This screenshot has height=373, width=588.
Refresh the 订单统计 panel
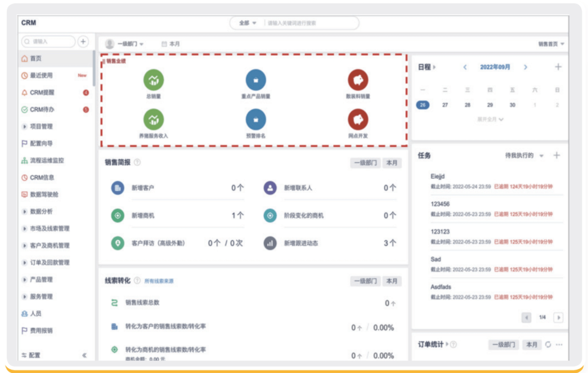pyautogui.click(x=548, y=344)
